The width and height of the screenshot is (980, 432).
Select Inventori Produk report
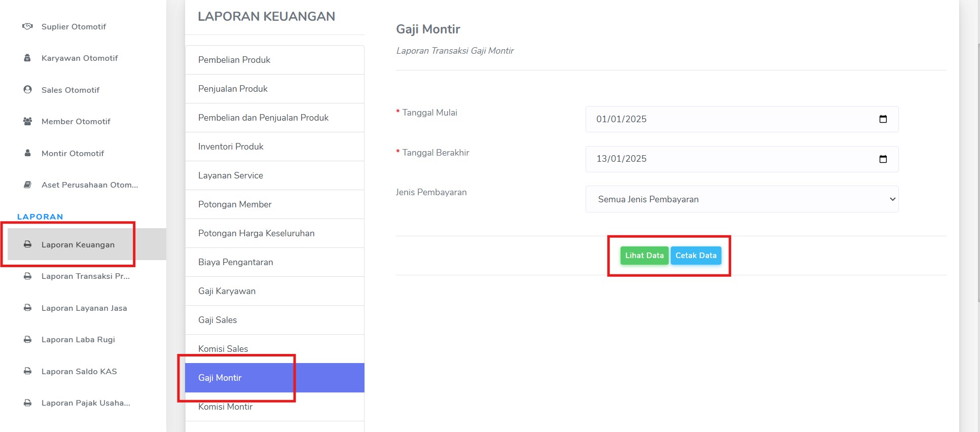(x=275, y=147)
